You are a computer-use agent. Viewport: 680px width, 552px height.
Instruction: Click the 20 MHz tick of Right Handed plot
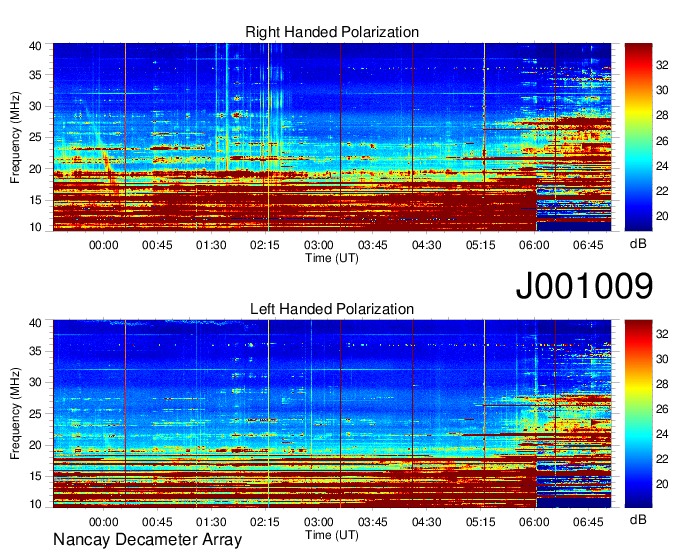click(x=35, y=169)
